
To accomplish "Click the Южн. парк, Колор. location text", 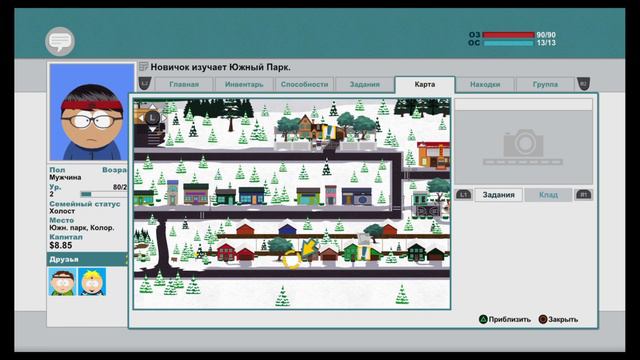I will click(x=82, y=228).
